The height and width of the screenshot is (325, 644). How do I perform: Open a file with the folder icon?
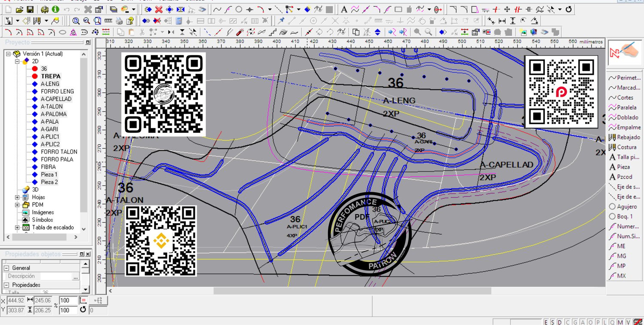19,9
